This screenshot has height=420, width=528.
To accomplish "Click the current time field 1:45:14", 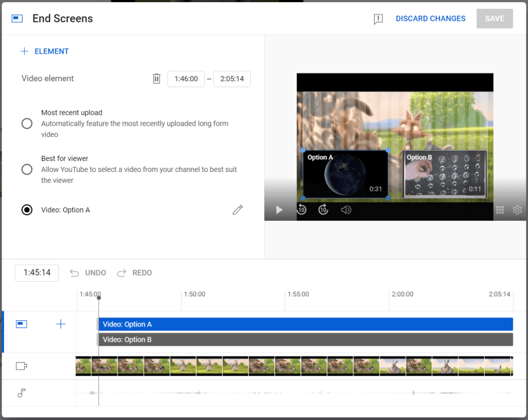I will 37,273.
